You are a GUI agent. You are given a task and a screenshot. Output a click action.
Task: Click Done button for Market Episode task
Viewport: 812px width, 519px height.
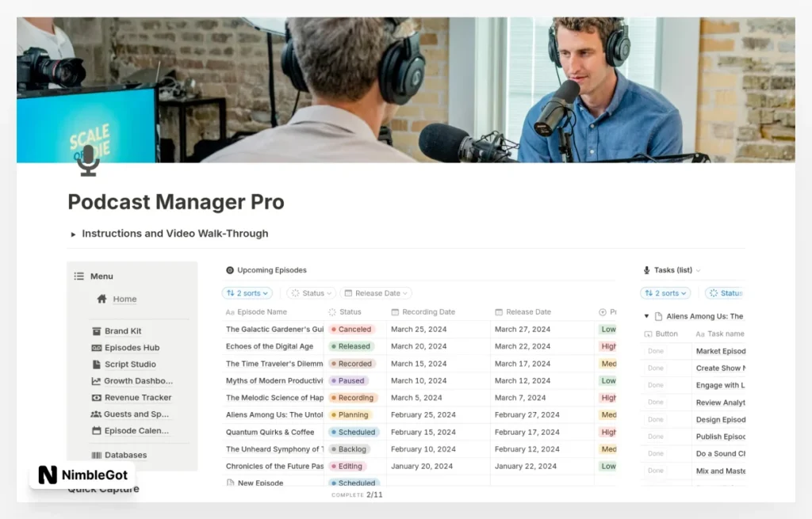coord(656,351)
